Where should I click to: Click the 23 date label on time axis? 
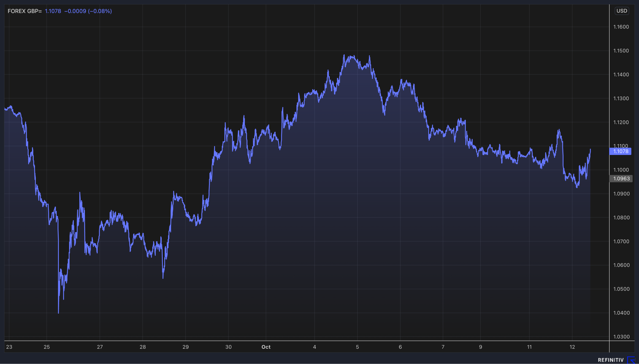9,347
